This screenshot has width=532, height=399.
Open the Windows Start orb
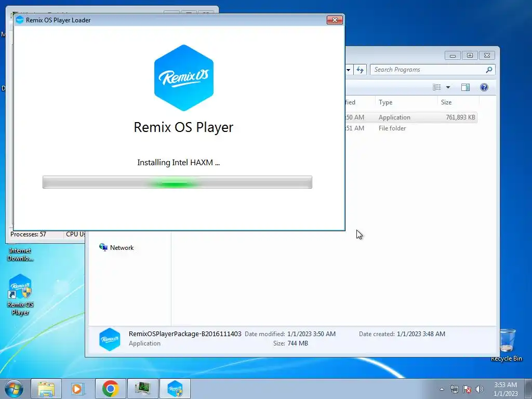tap(14, 389)
